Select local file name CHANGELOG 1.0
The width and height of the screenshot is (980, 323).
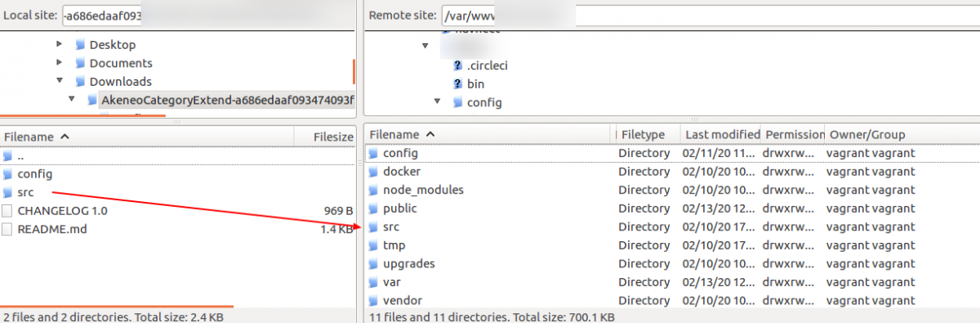(x=62, y=211)
